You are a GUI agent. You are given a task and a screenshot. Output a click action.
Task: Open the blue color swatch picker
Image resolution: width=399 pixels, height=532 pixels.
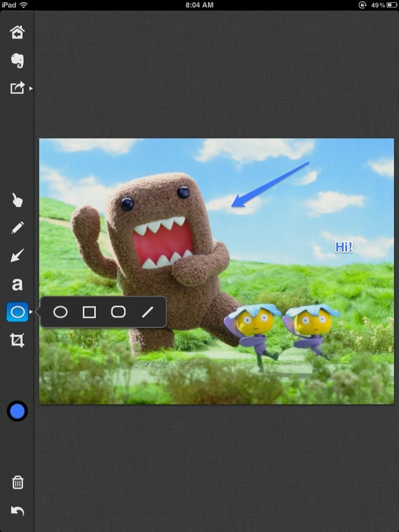pyautogui.click(x=17, y=411)
